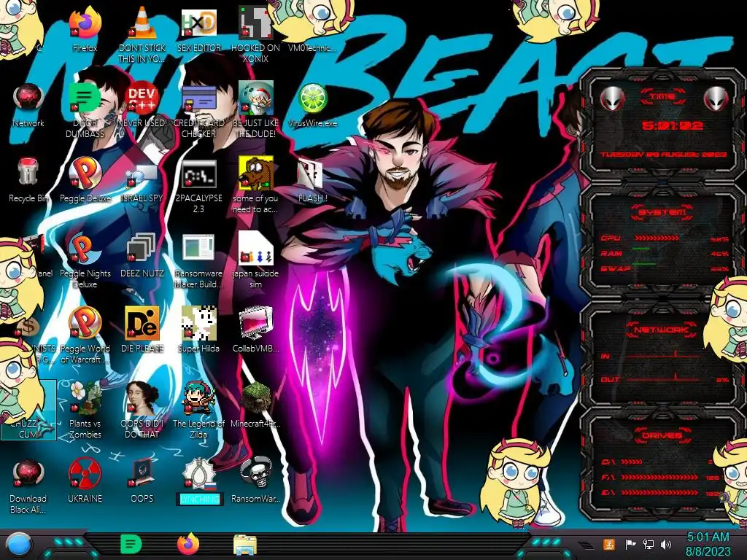Click the RAM usage meter bar
The image size is (747, 560).
pyautogui.click(x=641, y=249)
